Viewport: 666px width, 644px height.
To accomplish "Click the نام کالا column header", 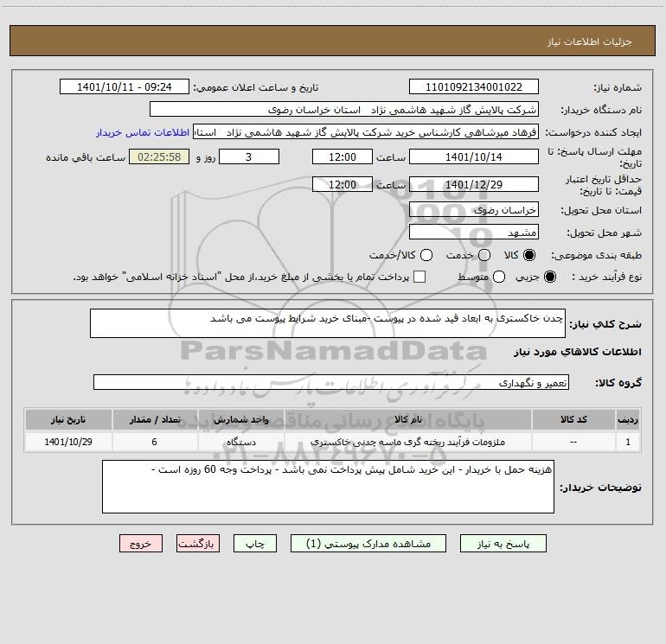I will pos(407,419).
